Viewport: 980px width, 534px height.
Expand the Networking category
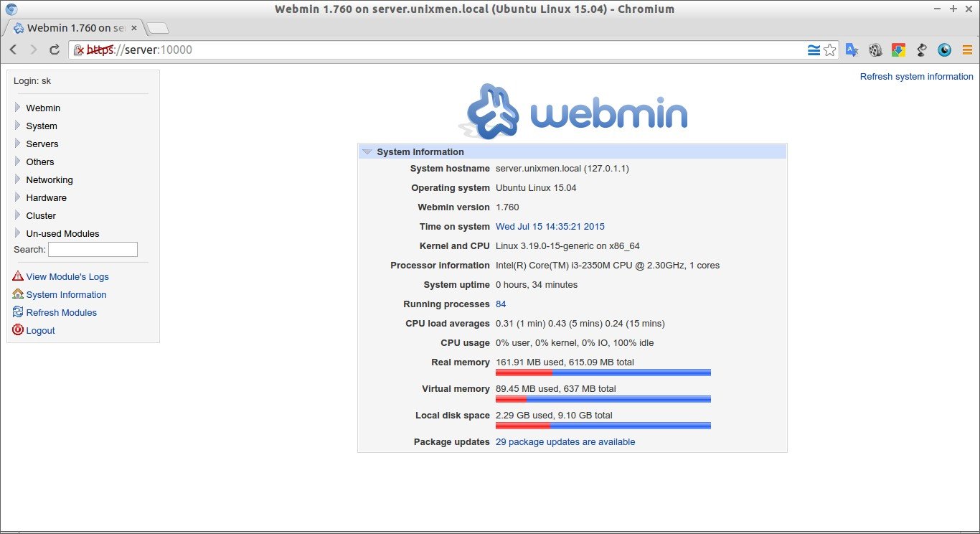[18, 179]
